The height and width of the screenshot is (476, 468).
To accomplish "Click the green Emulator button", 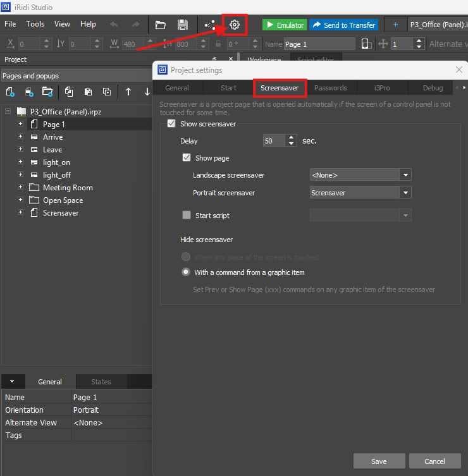I will [x=285, y=25].
